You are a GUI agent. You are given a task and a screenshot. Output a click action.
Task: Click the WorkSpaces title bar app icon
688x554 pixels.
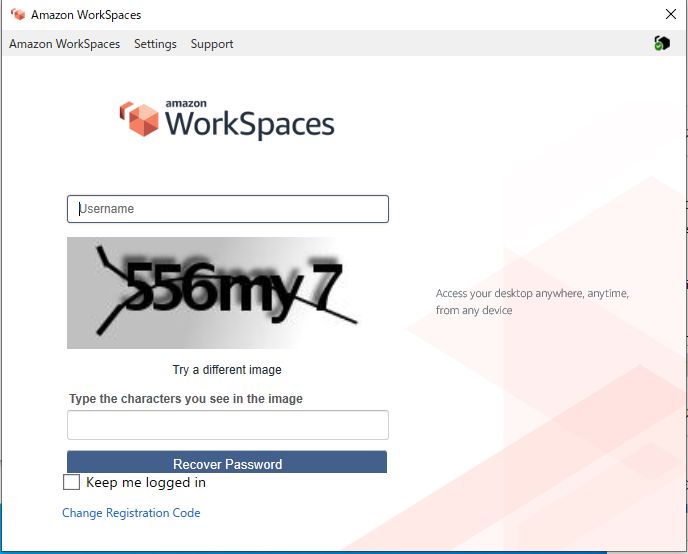click(18, 14)
